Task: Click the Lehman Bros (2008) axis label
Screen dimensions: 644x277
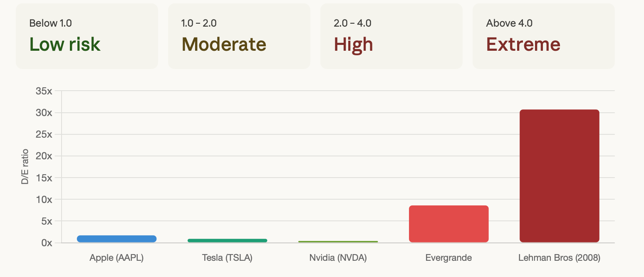Action: point(560,258)
